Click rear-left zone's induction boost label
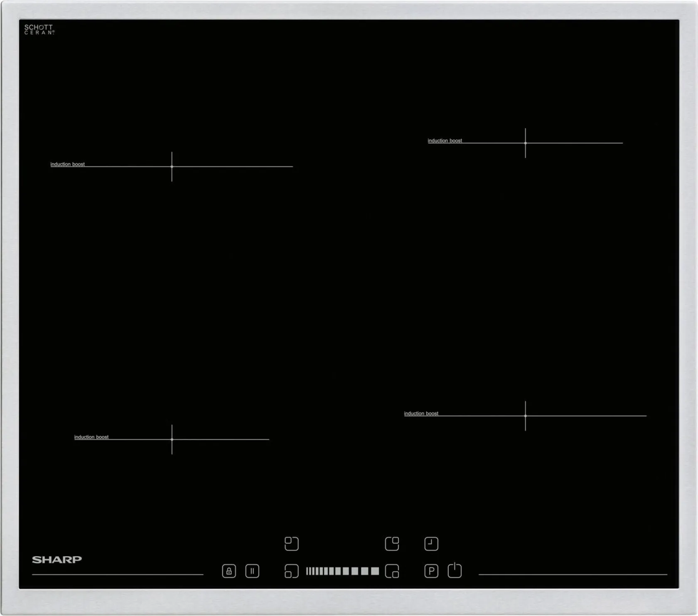The width and height of the screenshot is (698, 616). pos(67,164)
